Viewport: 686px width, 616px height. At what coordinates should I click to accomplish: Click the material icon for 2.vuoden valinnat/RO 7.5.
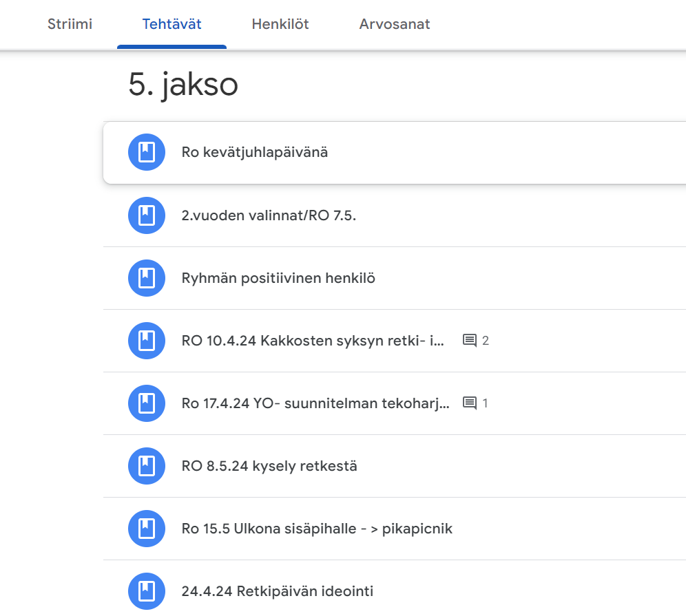pyautogui.click(x=147, y=215)
